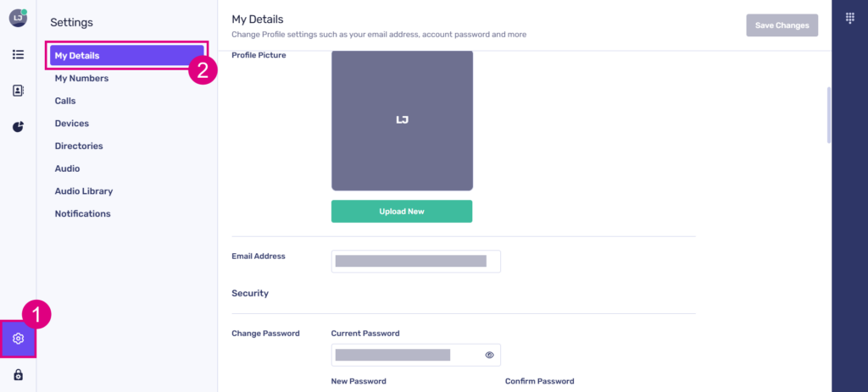The height and width of the screenshot is (392, 868).
Task: Open the analytics pie chart icon
Action: (x=18, y=127)
